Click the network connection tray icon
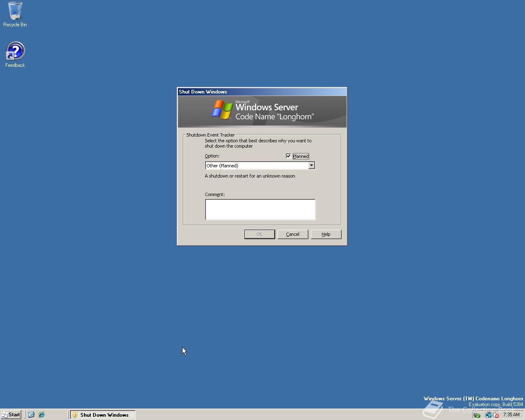The width and height of the screenshot is (525, 420). [x=488, y=415]
